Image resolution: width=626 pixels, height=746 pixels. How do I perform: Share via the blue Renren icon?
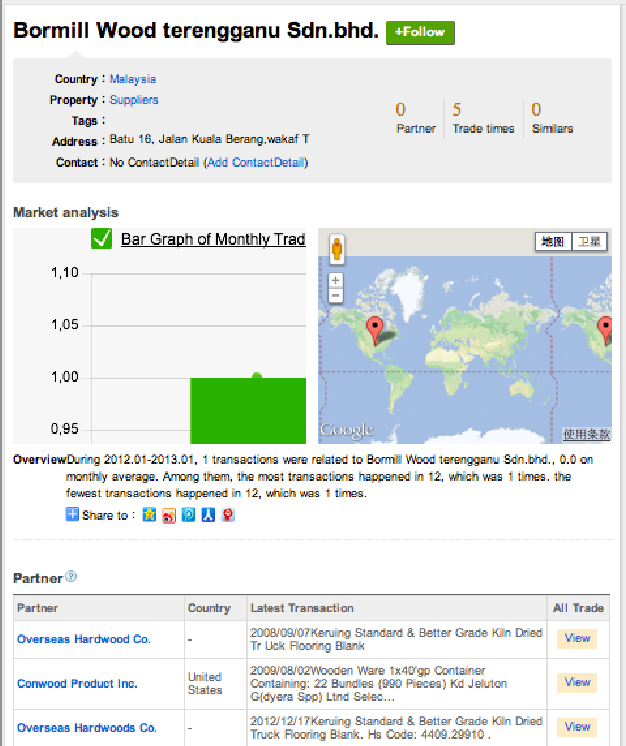click(x=208, y=515)
